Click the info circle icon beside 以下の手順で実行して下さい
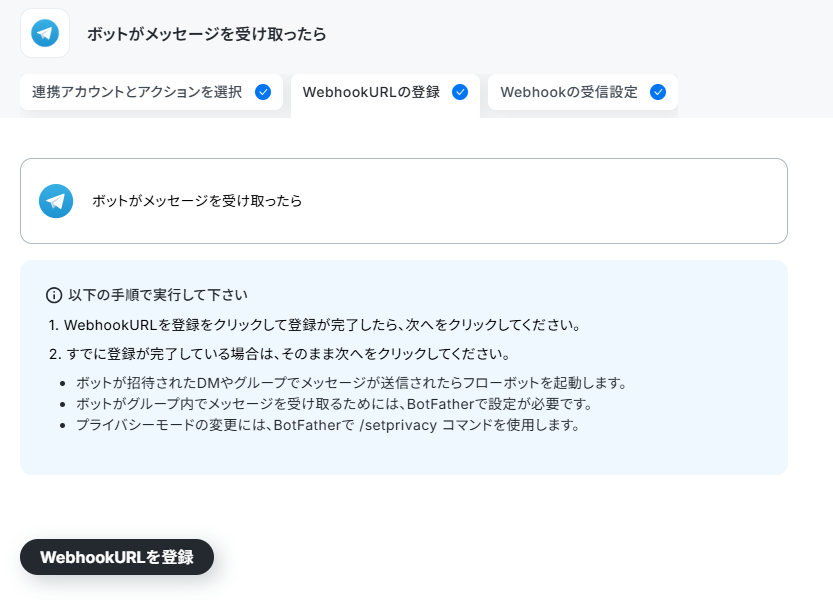Viewport: 833px width, 600px height. coord(54,295)
